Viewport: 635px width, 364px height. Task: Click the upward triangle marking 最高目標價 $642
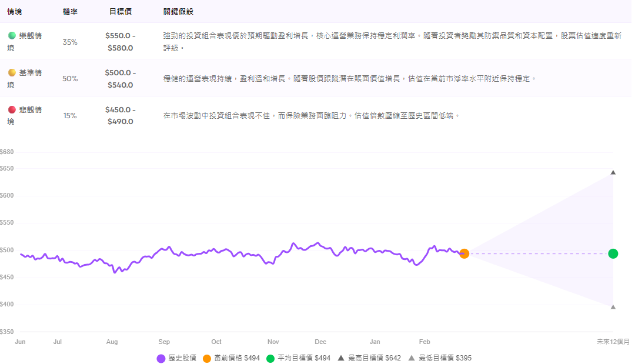[x=613, y=172]
